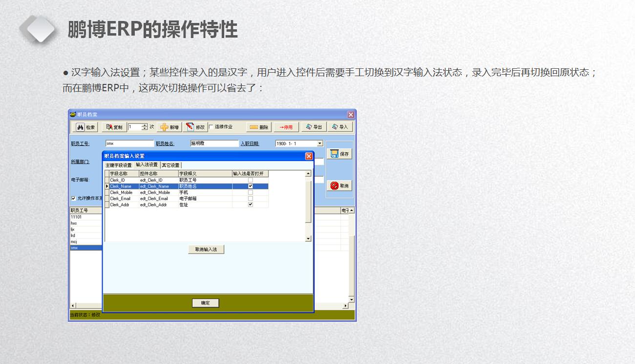Select employee row lrd
Viewport: 635px width, 364px height.
coord(86,235)
